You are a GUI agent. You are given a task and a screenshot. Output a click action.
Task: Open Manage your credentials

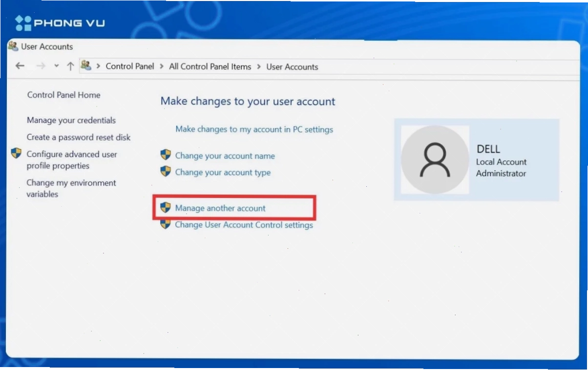pyautogui.click(x=71, y=120)
